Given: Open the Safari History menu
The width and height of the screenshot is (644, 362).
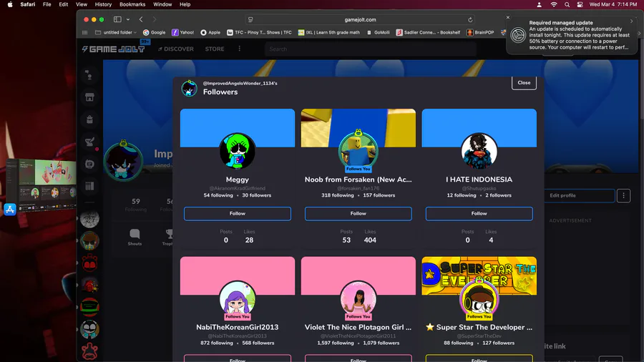Looking at the screenshot, I should click(x=103, y=4).
